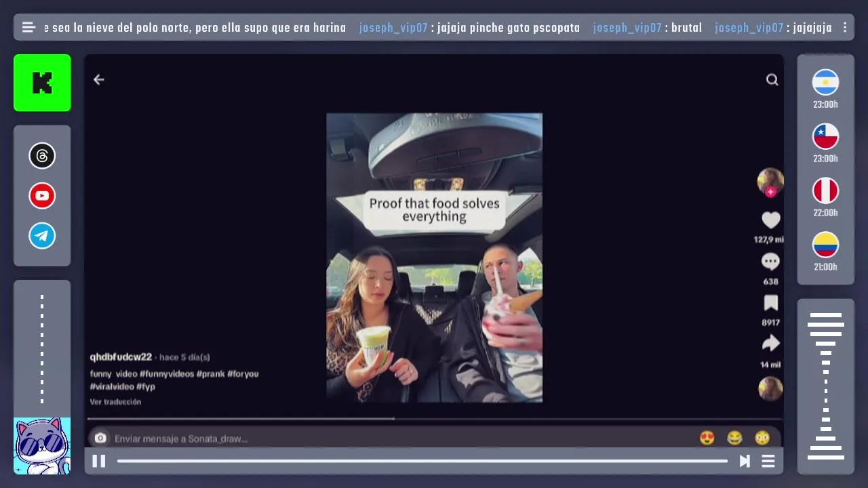Select the Argentina flag 23:00h
This screenshot has width=868, height=488.
click(x=825, y=83)
